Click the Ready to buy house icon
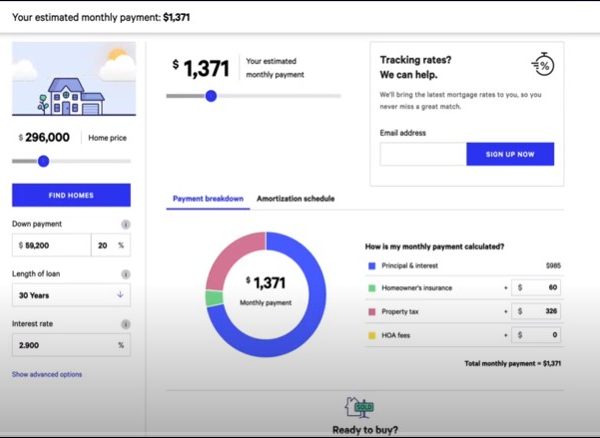This screenshot has height=438, width=600. point(357,407)
